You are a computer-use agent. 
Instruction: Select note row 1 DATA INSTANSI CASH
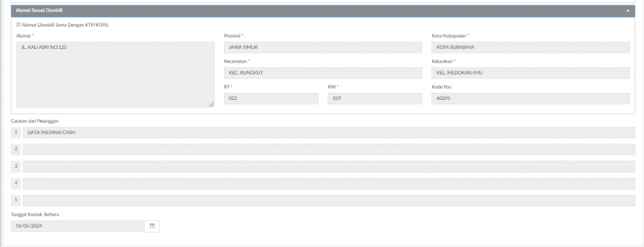tap(329, 133)
